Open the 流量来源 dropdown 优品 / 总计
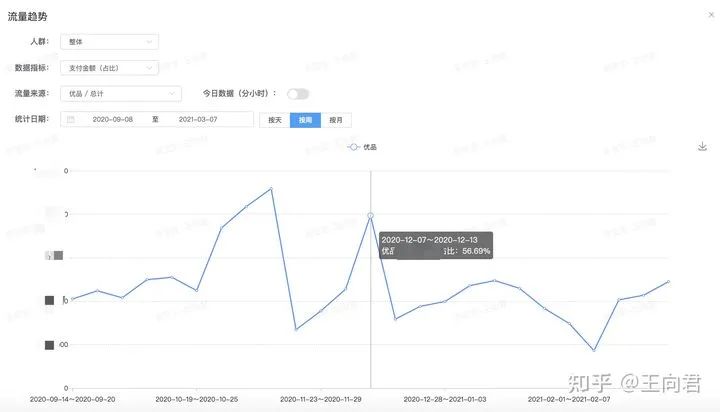This screenshot has width=720, height=412. click(120, 94)
